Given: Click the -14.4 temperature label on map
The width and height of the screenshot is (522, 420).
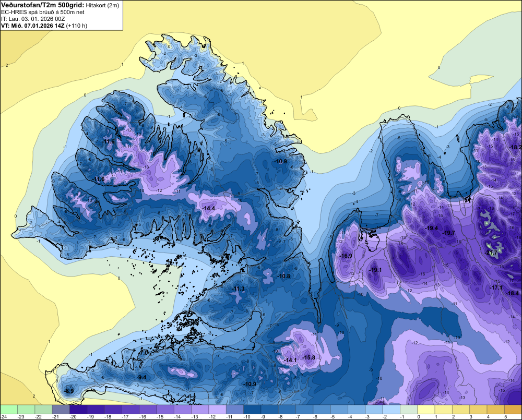Looking at the screenshot, I should 209,208.
